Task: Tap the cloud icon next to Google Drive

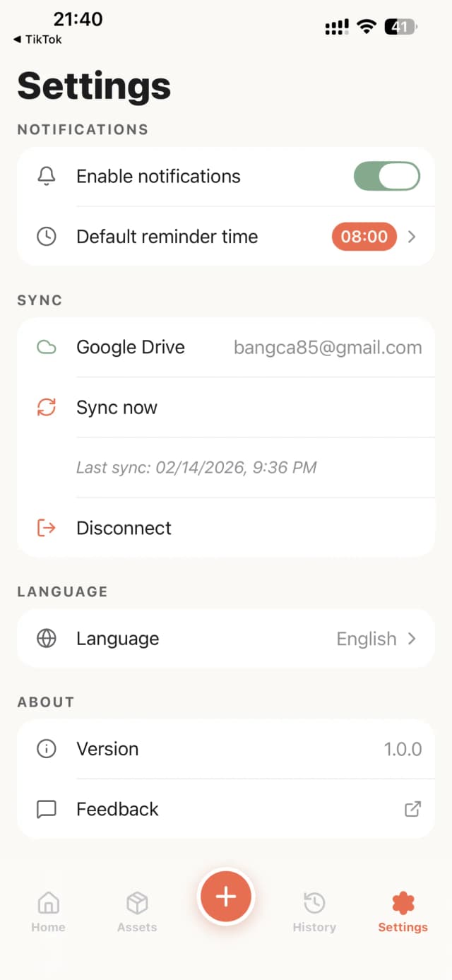Action: [x=46, y=347]
